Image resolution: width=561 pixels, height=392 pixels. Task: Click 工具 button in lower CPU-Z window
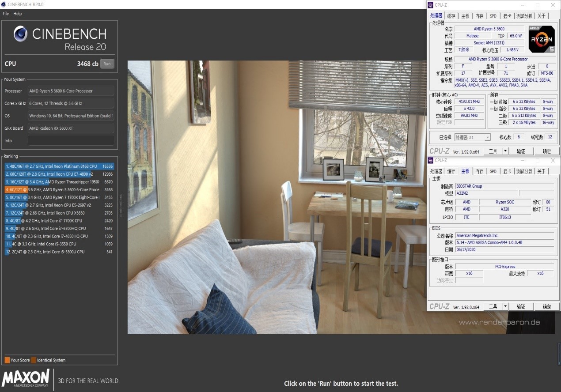[x=493, y=306]
